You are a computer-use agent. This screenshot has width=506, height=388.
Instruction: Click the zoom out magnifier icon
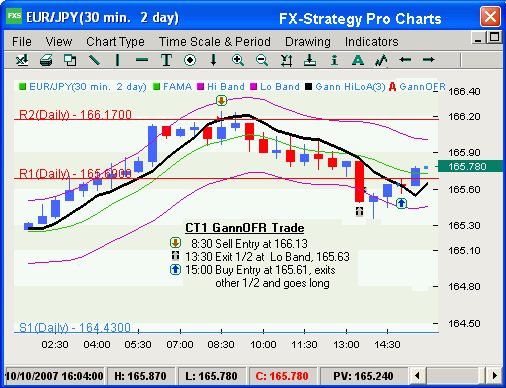262,60
